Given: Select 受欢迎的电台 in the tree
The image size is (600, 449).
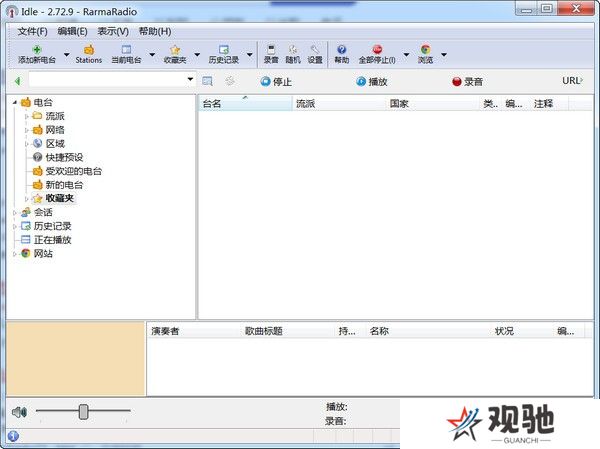Looking at the screenshot, I should tap(74, 171).
